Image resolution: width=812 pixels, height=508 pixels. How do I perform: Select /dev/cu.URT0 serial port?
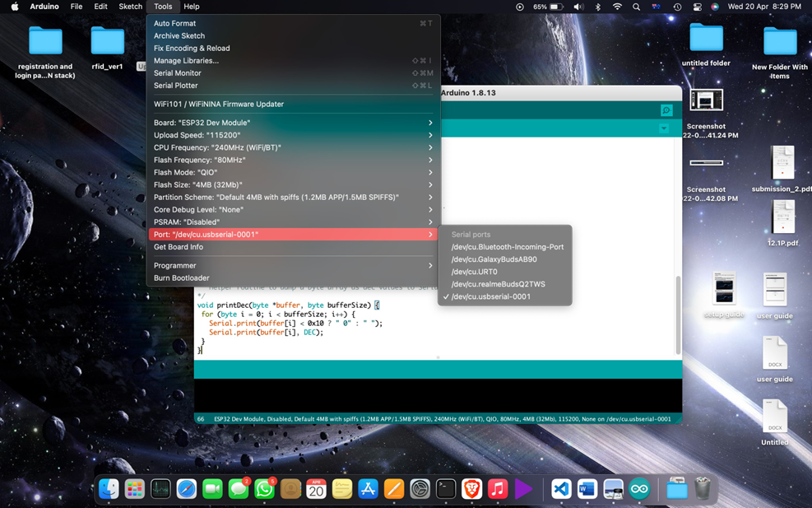505,272
